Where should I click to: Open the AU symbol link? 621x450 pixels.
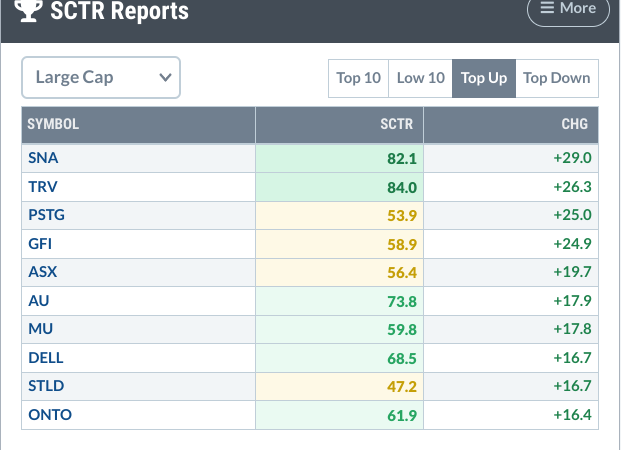[x=39, y=301]
